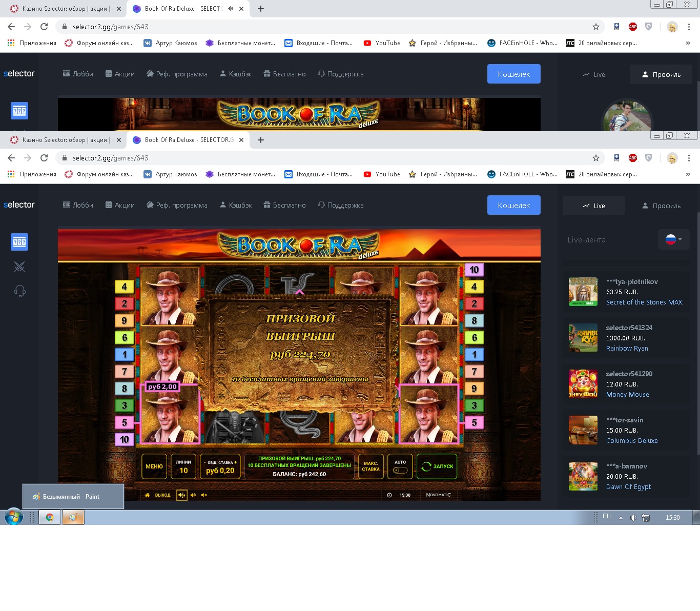Click the crossed swords sidebar icon
The width and height of the screenshot is (700, 611).
pyautogui.click(x=19, y=267)
